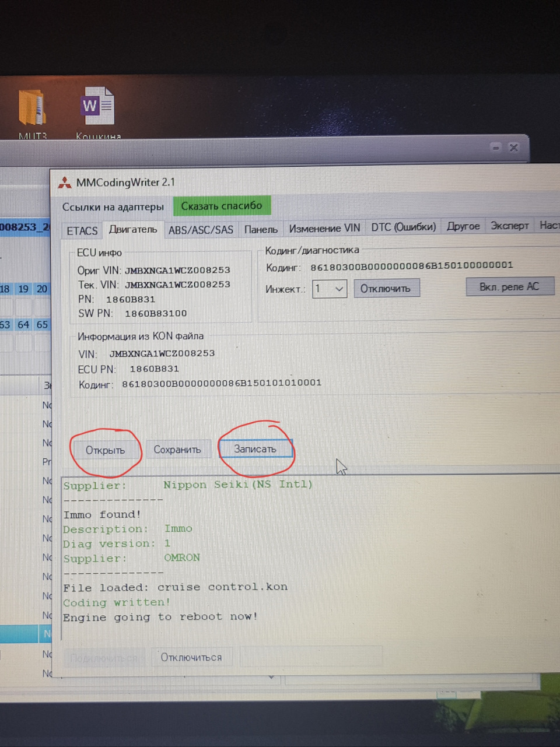Select current Кодинг value ending 0100000001
This screenshot has width=560, height=747.
click(x=411, y=266)
